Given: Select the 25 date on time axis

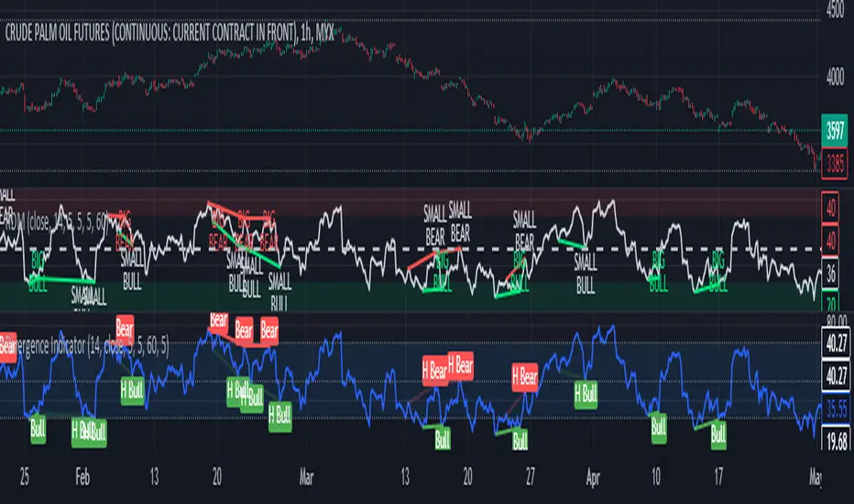Looking at the screenshot, I should 25,477.
